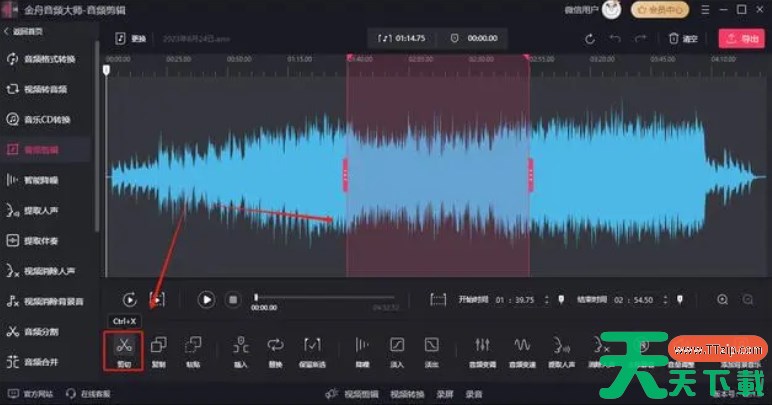Open the audio pitch change (音频变调) tool
772x405 pixels.
tap(480, 346)
